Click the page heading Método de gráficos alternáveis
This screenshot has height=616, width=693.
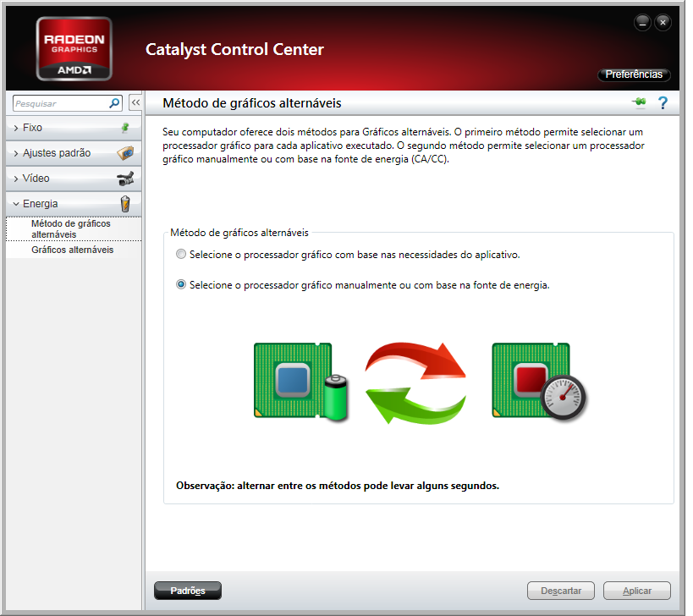pos(252,103)
